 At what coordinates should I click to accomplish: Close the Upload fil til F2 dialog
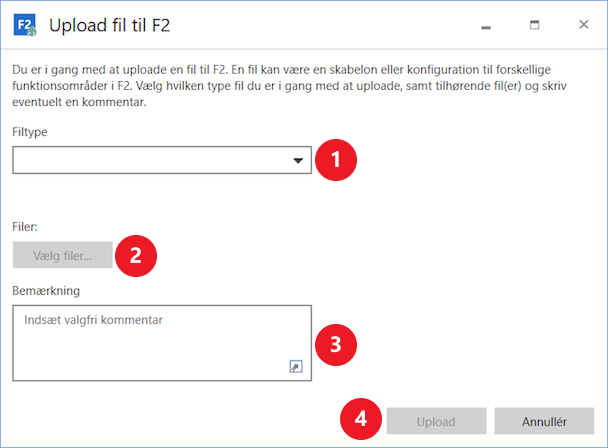point(583,24)
